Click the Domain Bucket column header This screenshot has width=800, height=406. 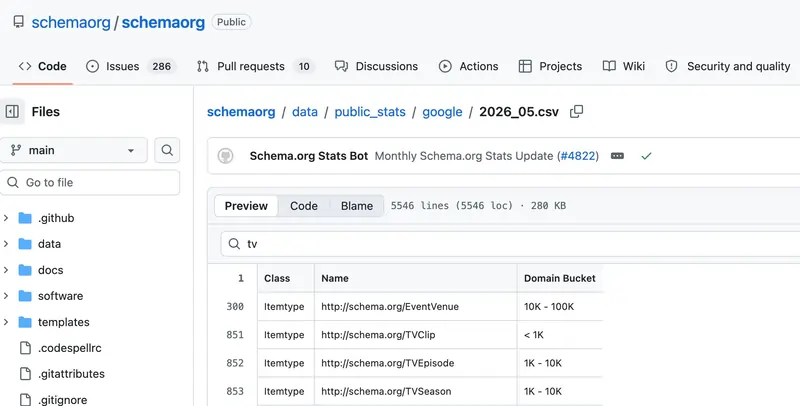[560, 278]
